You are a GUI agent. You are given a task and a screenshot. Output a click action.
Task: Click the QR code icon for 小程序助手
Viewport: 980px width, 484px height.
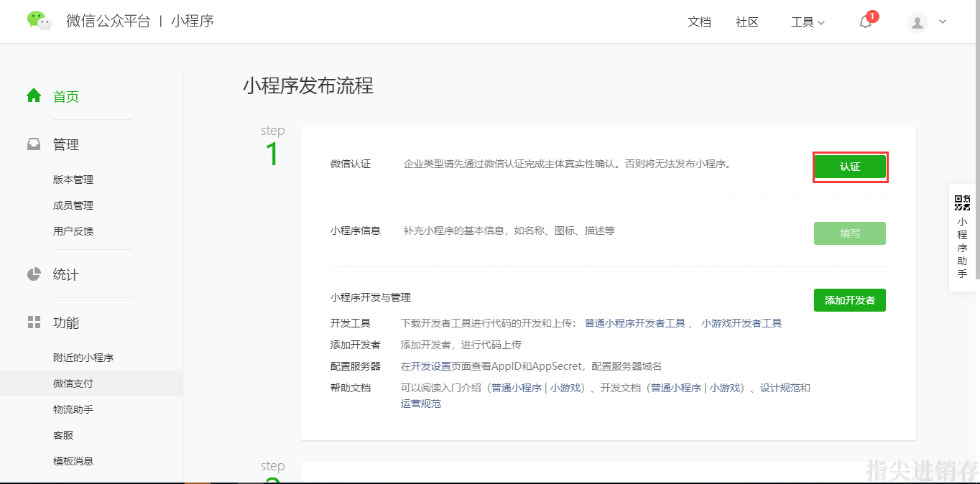pyautogui.click(x=962, y=203)
